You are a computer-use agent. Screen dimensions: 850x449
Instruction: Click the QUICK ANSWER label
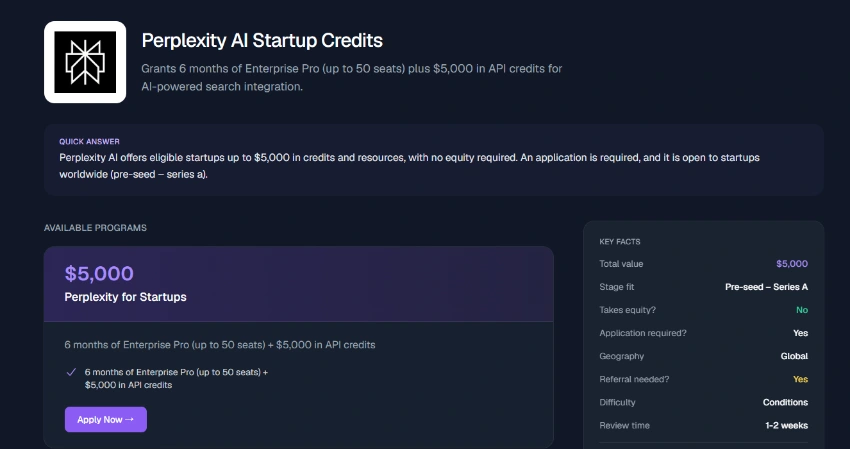click(89, 142)
